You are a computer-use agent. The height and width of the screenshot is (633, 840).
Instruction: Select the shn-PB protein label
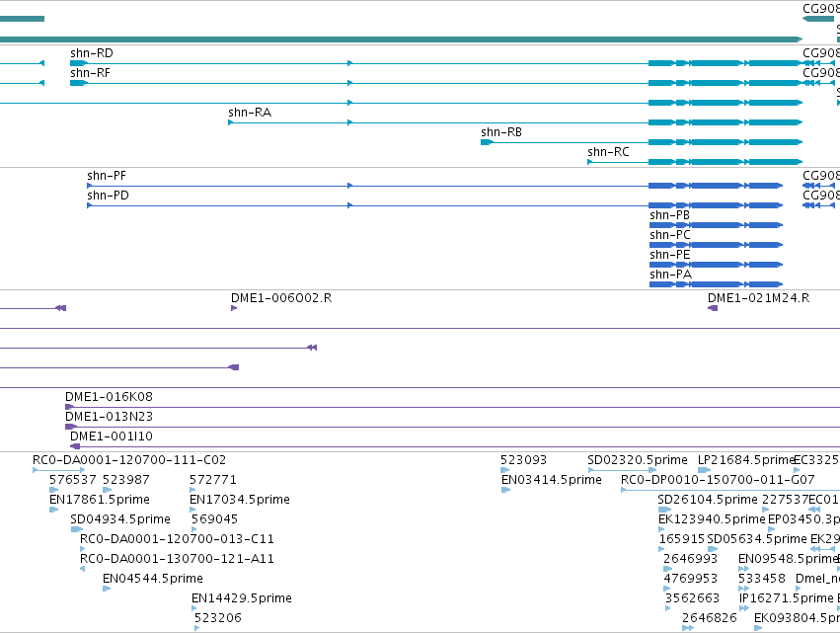click(669, 215)
